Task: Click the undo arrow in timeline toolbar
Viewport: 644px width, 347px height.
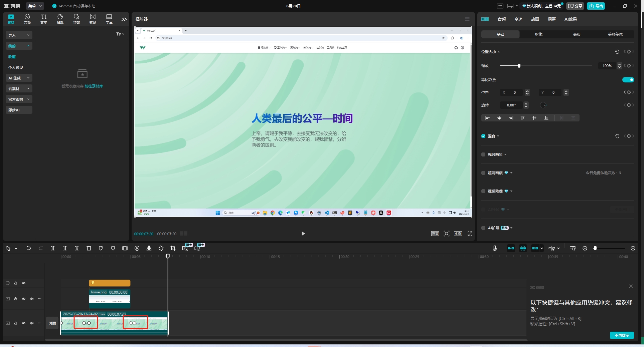Action: (x=29, y=248)
